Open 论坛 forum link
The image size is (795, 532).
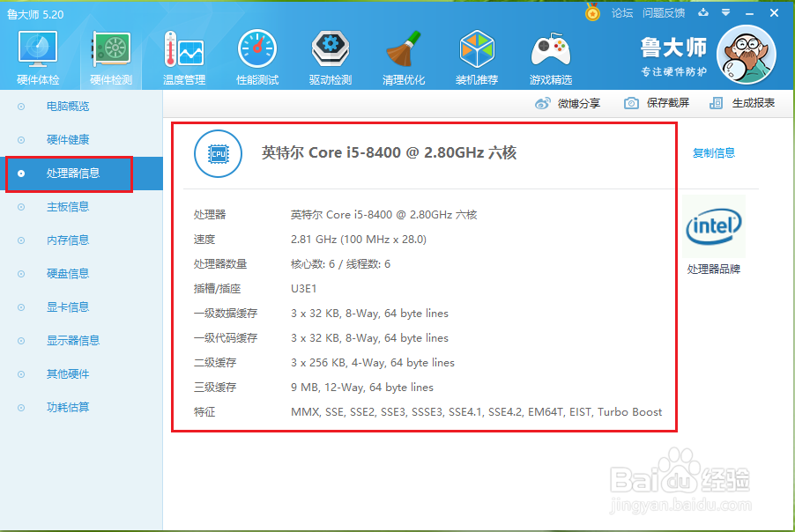click(622, 12)
